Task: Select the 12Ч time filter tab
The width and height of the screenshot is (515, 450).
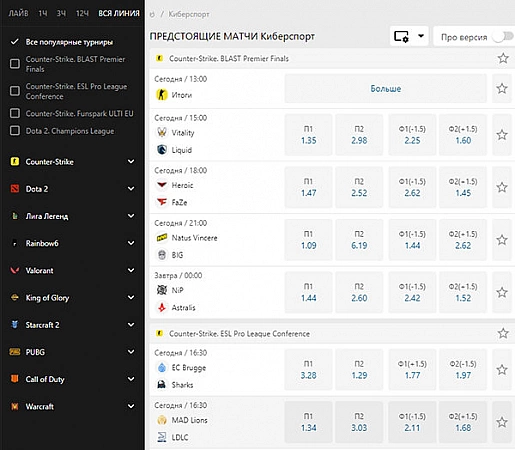Action: [82, 13]
